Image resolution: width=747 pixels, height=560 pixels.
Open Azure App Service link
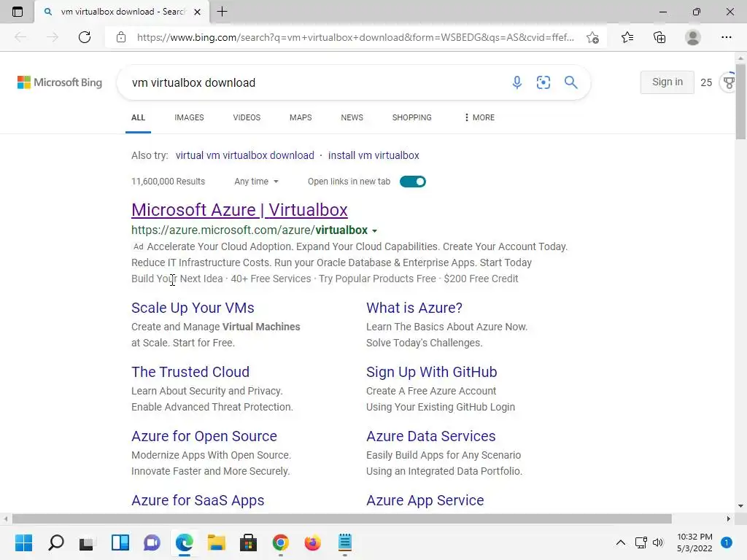[425, 500]
